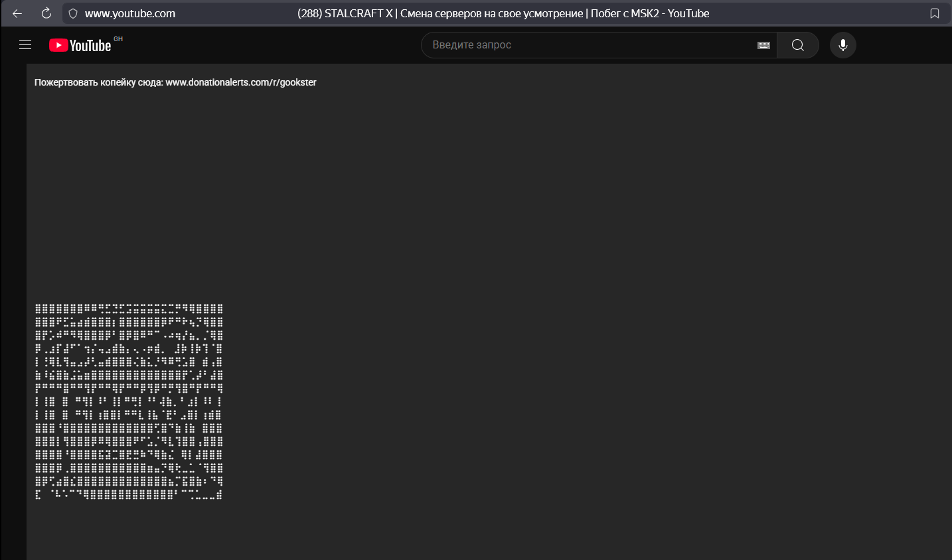Open the donationalerts.com/r/gookster link

[x=240, y=82]
